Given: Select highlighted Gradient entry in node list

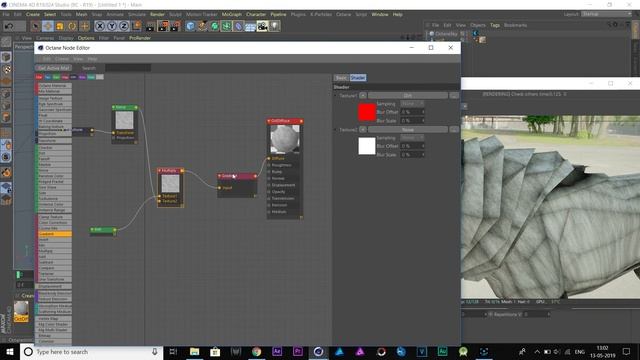Looking at the screenshot, I should (55, 234).
